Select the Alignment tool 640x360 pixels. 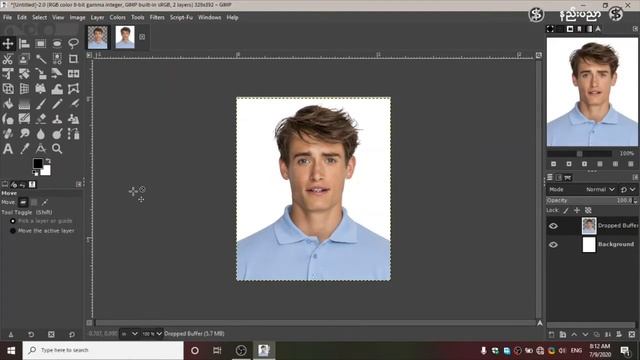24,43
